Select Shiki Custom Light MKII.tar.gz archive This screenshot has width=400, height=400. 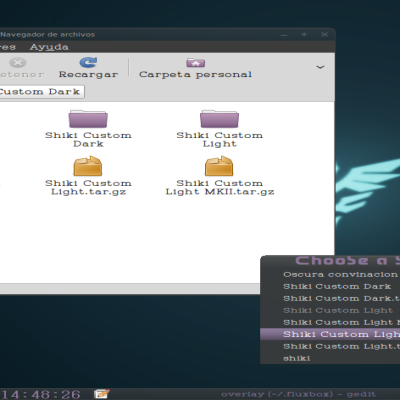219,166
